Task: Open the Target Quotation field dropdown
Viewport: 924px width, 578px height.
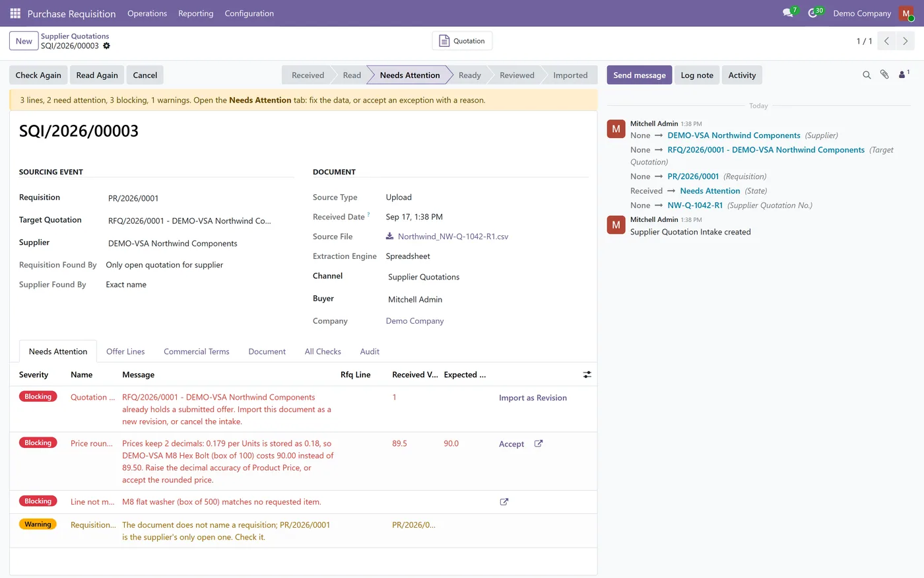Action: coord(199,221)
